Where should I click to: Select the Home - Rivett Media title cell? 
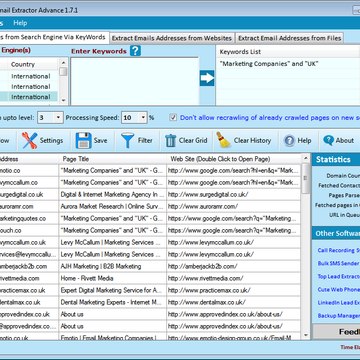point(113,278)
